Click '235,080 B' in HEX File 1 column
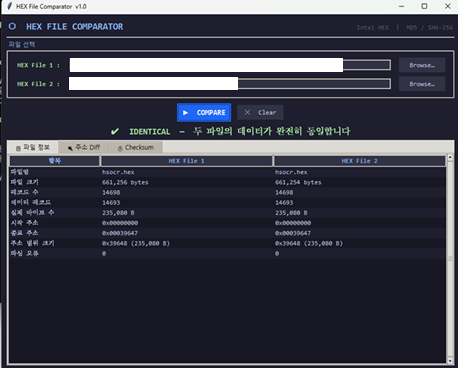 [x=118, y=213]
